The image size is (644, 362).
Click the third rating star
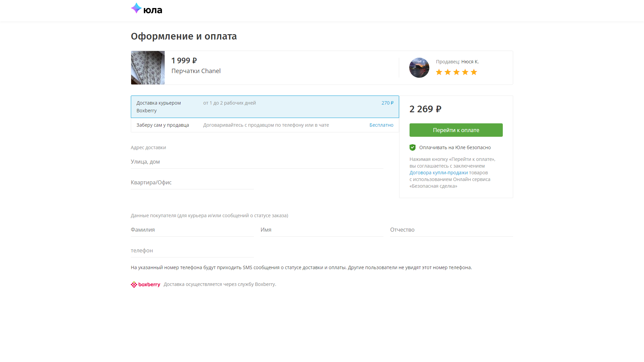457,72
